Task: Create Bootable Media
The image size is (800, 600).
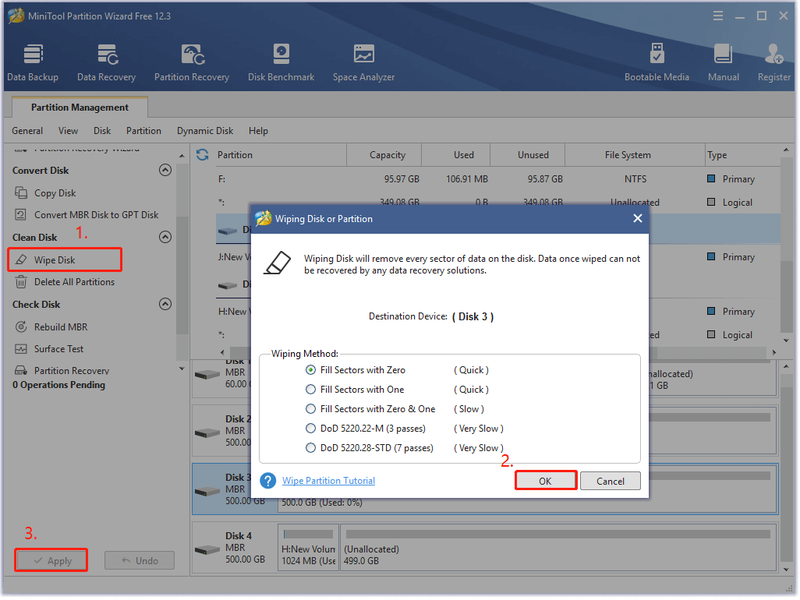Action: 657,63
